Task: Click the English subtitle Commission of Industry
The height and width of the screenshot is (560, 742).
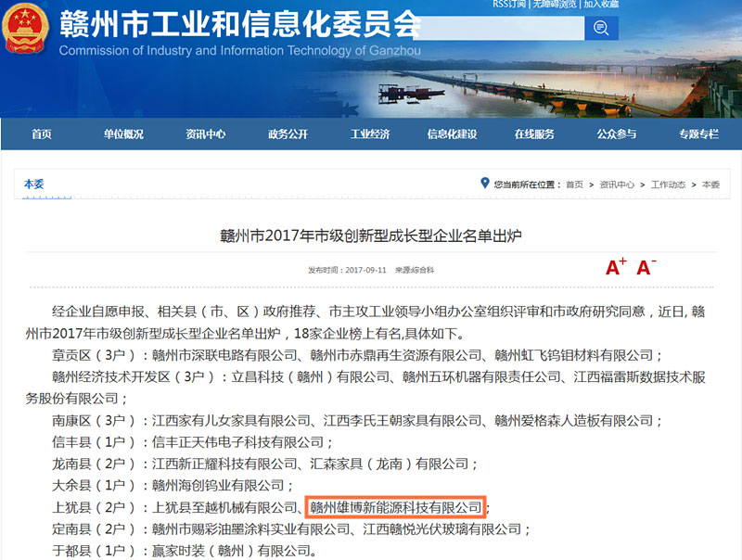Action: click(239, 51)
